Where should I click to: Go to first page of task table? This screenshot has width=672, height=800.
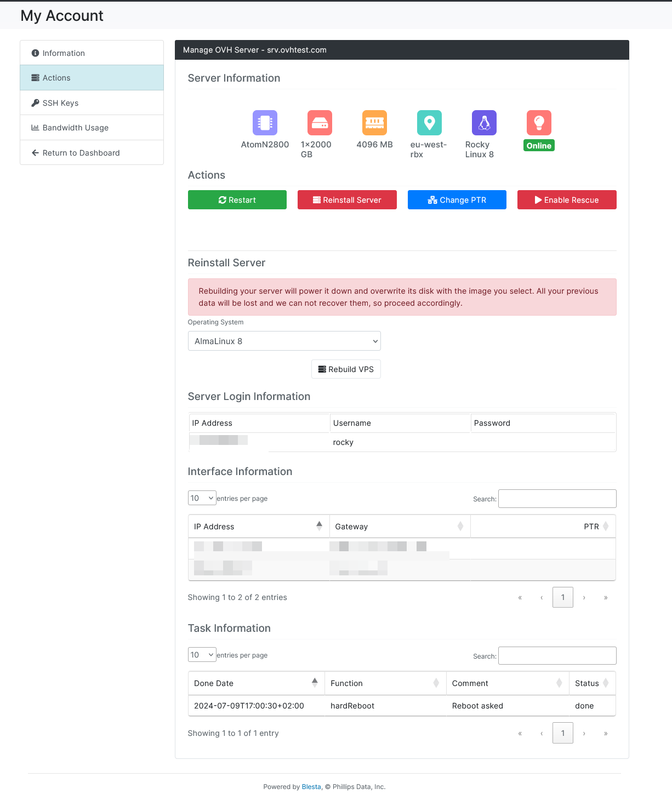(520, 733)
